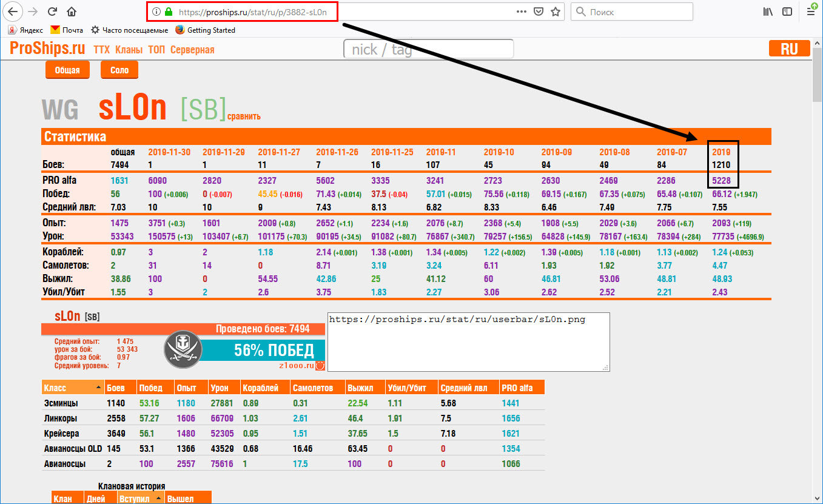Select the Соло statistics button

tap(119, 70)
